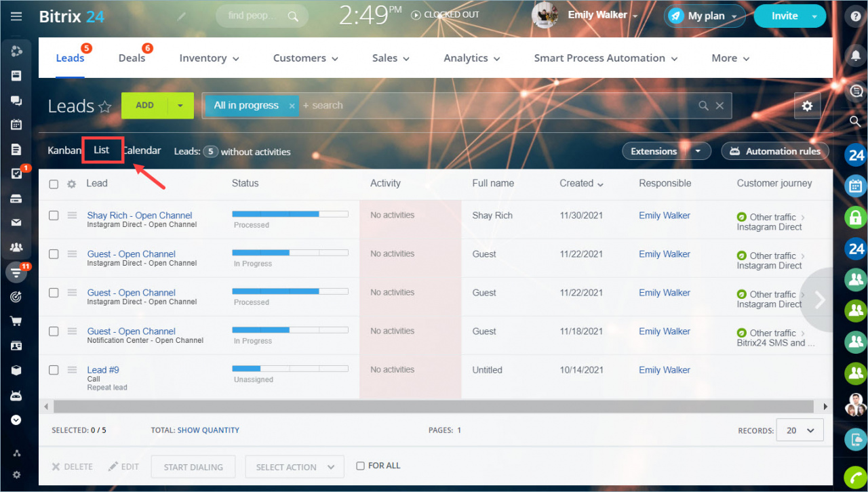
Task: Open Smart Process Automation dropdown
Action: (x=606, y=58)
